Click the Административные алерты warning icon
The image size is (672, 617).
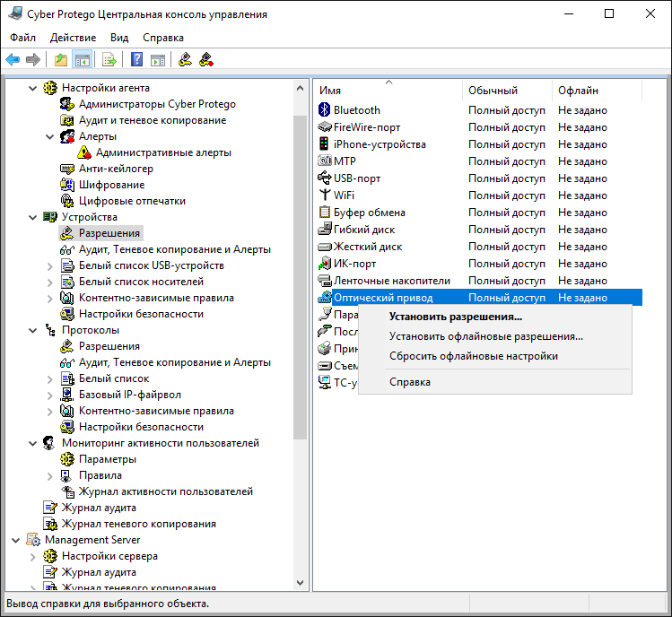pos(84,152)
